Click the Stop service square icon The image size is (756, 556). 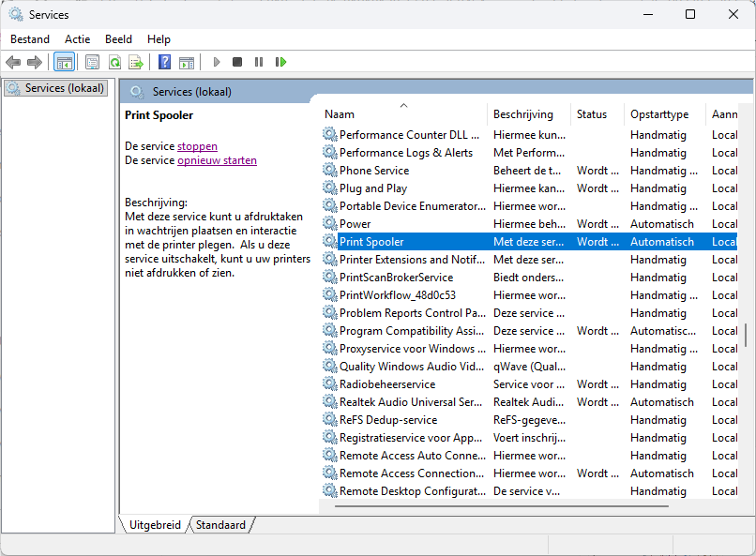pyautogui.click(x=237, y=62)
